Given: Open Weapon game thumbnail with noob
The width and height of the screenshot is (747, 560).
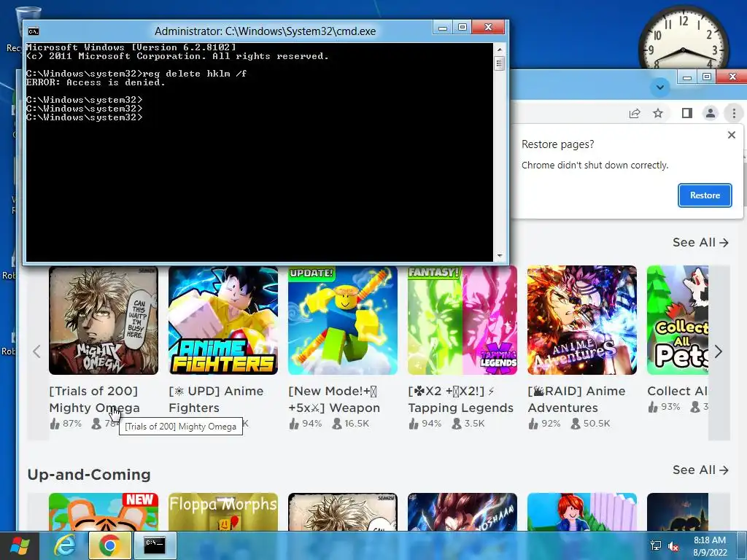Looking at the screenshot, I should [x=343, y=320].
